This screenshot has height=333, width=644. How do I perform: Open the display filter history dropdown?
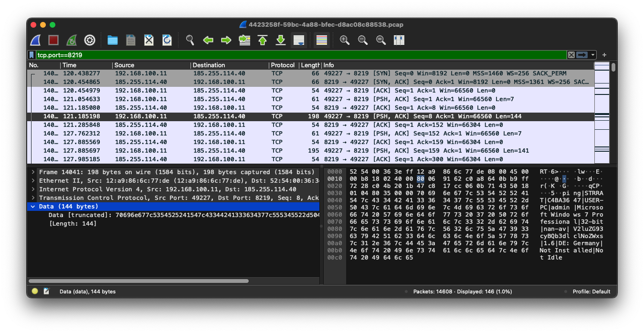pyautogui.click(x=593, y=55)
